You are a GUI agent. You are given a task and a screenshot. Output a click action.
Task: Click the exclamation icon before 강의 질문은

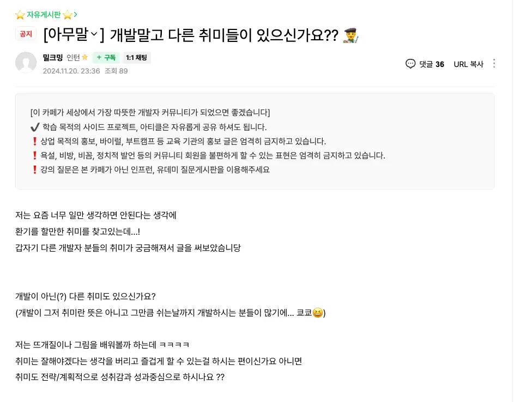click(x=35, y=169)
